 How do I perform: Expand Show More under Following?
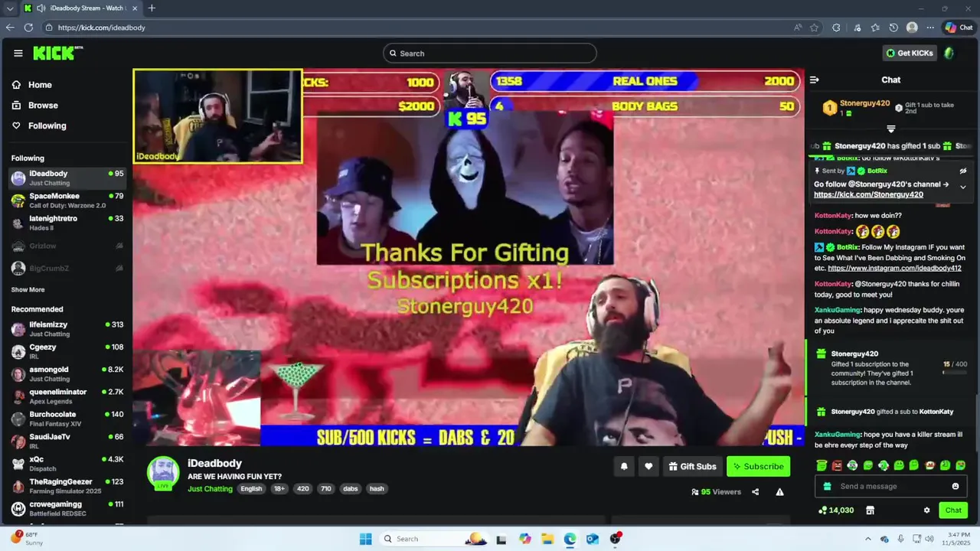(x=28, y=290)
